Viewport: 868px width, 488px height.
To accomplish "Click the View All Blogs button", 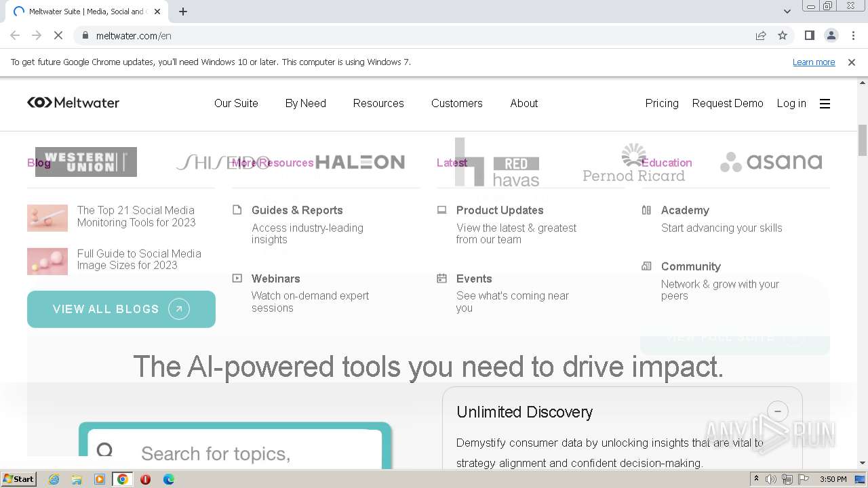I will (121, 309).
